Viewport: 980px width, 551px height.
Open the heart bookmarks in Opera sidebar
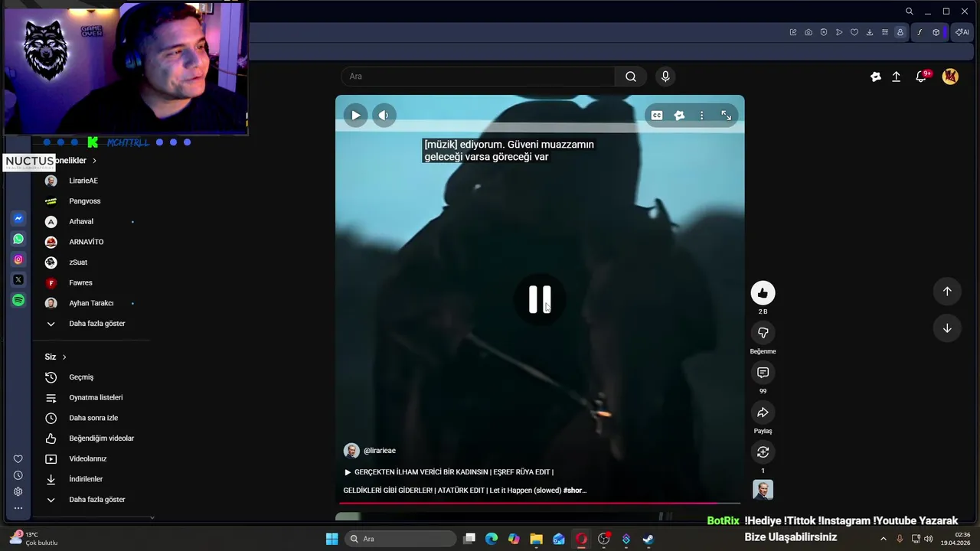(x=18, y=459)
